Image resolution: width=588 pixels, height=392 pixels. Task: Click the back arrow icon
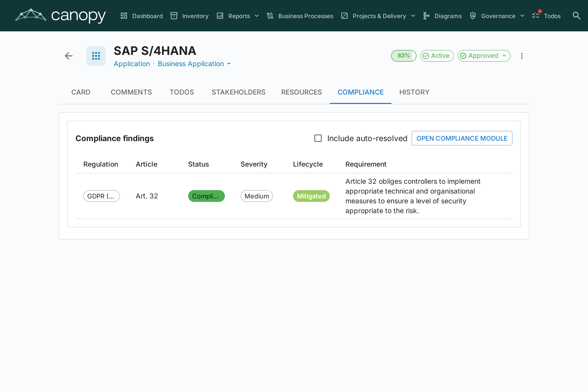pos(69,56)
